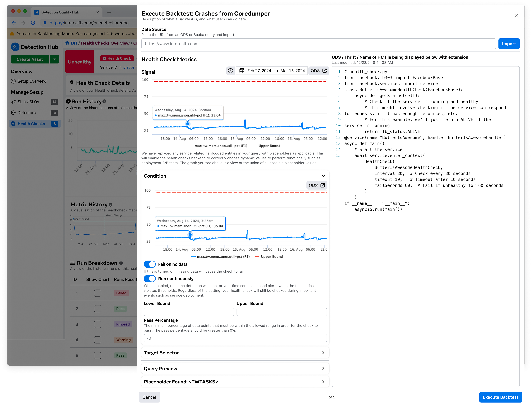This screenshot has width=532, height=405.
Task: Click the Import button
Action: click(x=509, y=44)
